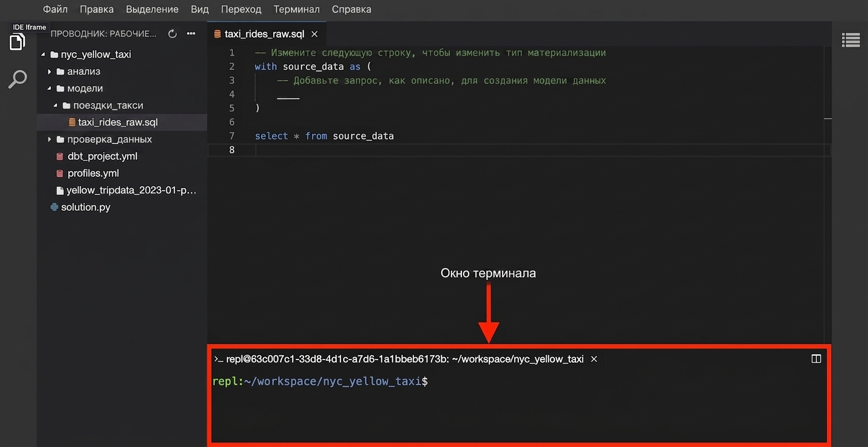Click the comment 'Добавьте запрос' line
The height and width of the screenshot is (447, 868).
[x=441, y=81]
